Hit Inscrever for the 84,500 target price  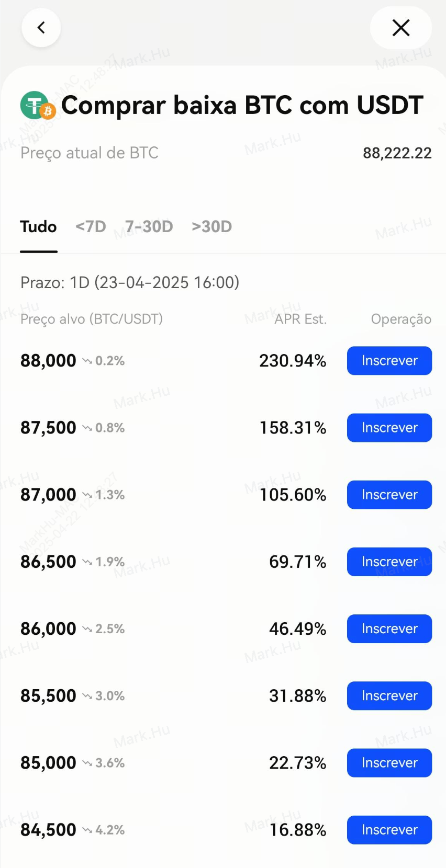click(x=389, y=830)
